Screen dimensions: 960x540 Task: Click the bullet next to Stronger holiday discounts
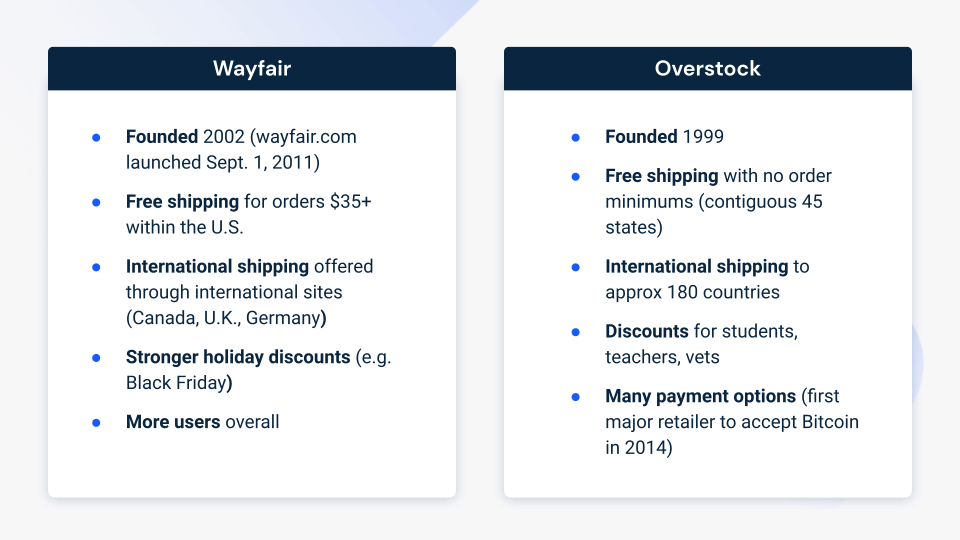tap(96, 358)
